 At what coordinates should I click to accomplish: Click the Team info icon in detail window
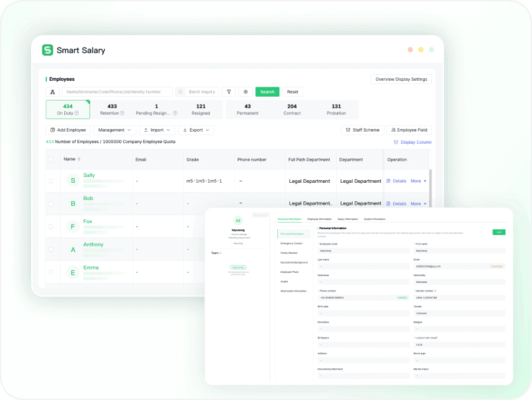220,253
